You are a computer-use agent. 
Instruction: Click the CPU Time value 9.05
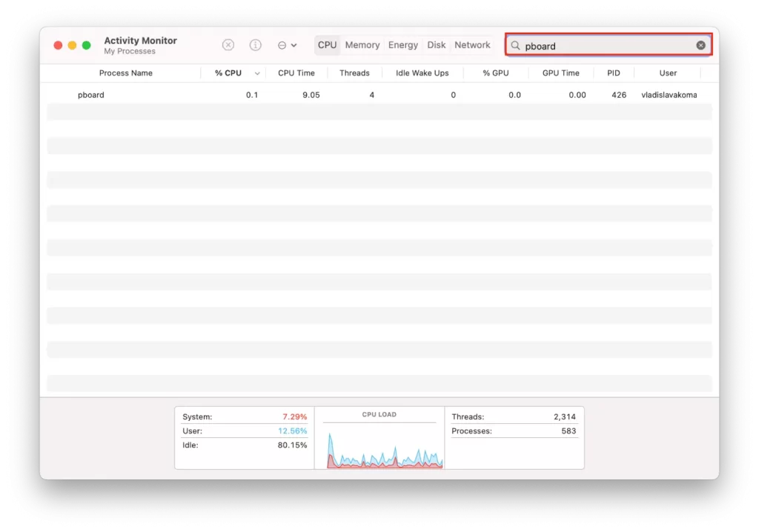tap(311, 95)
